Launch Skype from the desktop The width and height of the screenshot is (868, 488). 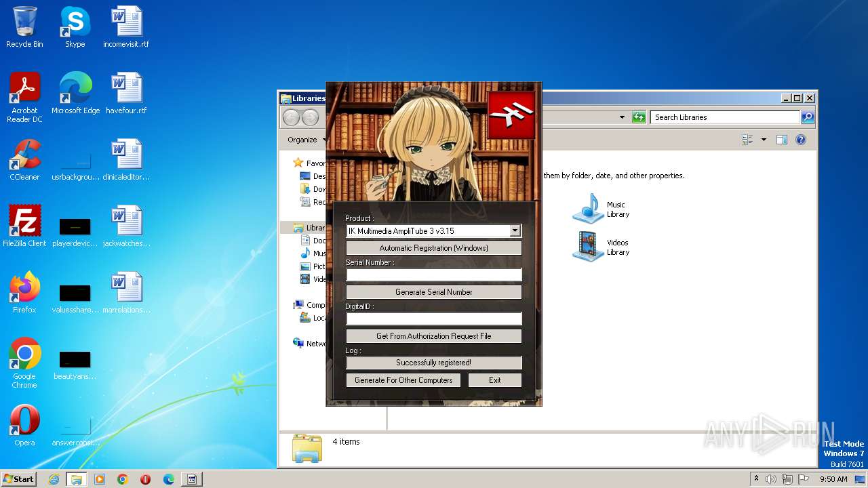[x=75, y=27]
